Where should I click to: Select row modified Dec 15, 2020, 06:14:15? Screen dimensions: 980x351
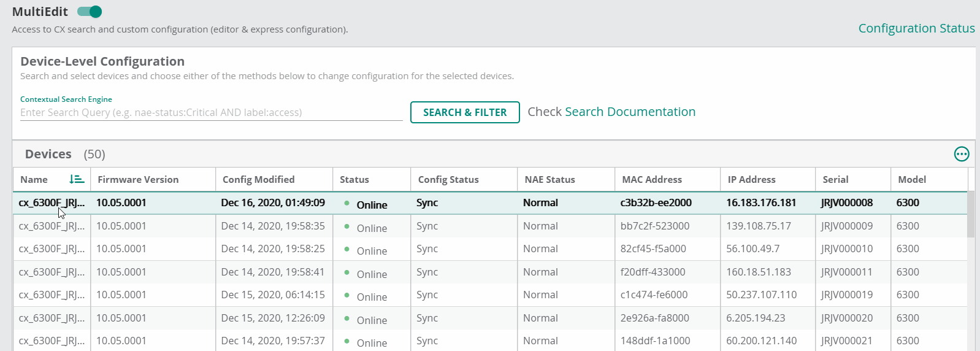pyautogui.click(x=273, y=295)
